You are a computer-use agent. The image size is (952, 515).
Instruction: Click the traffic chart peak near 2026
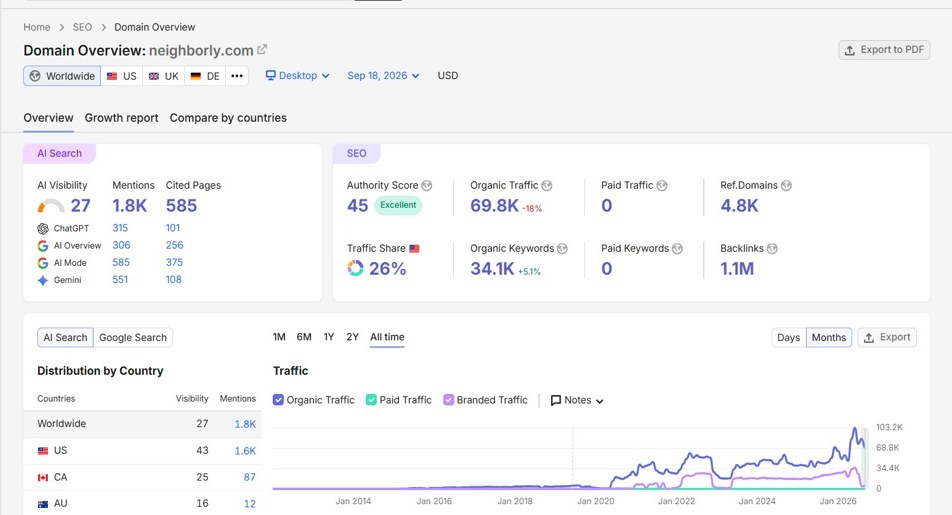[855, 429]
